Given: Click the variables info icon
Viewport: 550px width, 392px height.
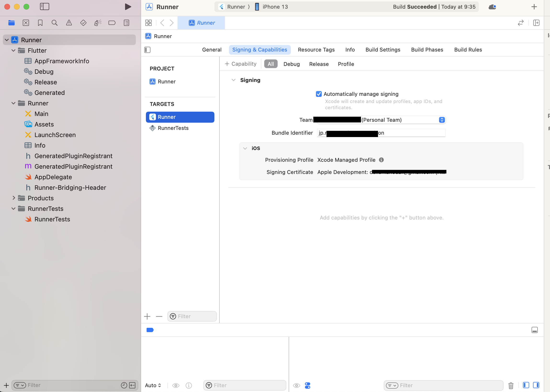Looking at the screenshot, I should click(x=189, y=385).
